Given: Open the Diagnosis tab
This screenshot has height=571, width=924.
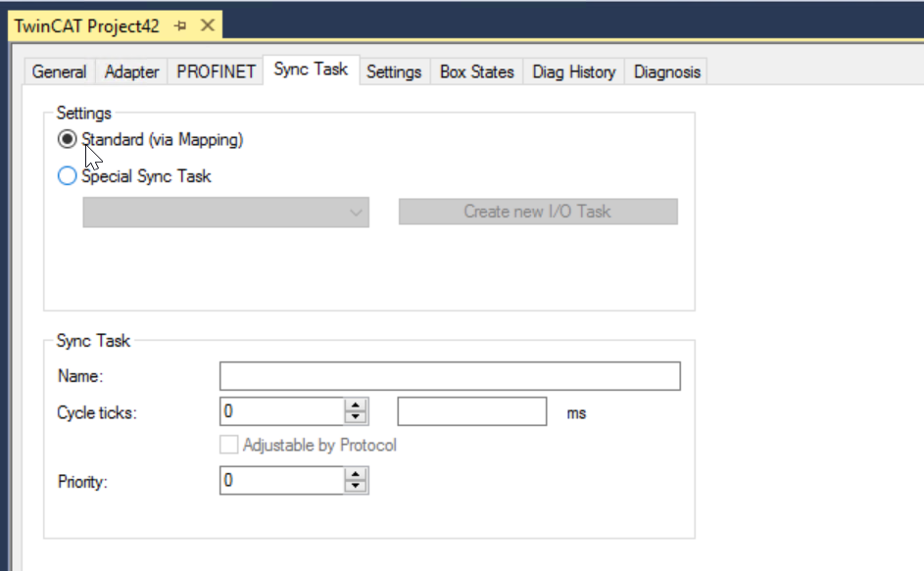Looking at the screenshot, I should [x=666, y=71].
